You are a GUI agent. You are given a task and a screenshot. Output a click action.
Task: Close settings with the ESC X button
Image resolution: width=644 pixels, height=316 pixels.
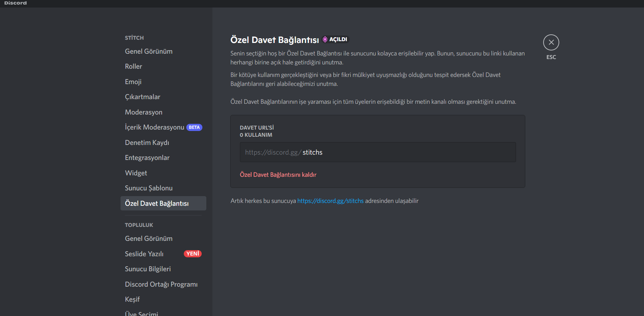(551, 43)
